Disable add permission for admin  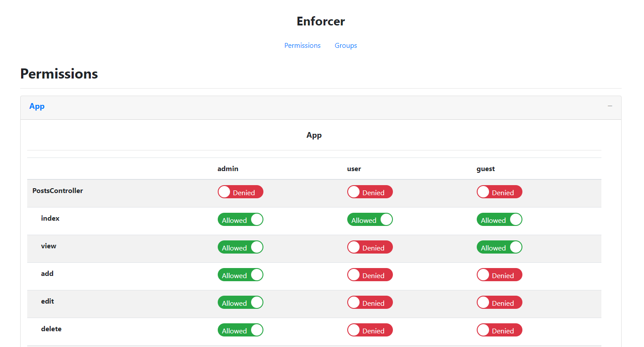240,275
